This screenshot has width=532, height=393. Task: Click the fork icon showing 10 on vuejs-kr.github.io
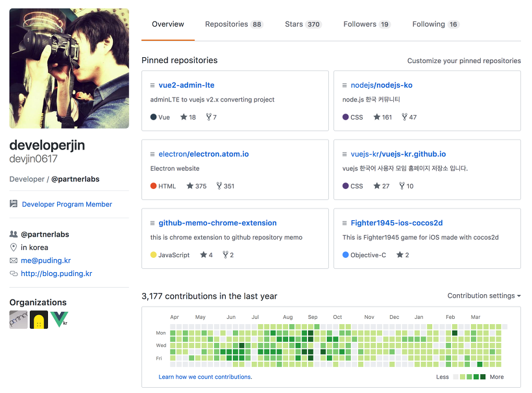(x=402, y=186)
